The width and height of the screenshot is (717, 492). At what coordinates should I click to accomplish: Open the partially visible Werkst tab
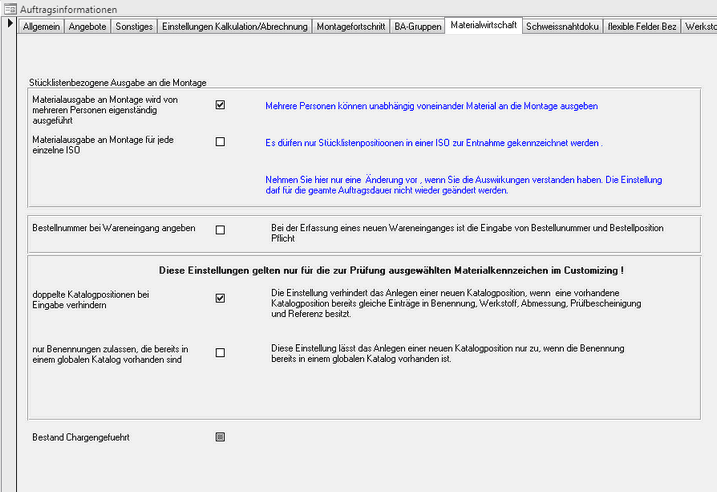click(701, 27)
